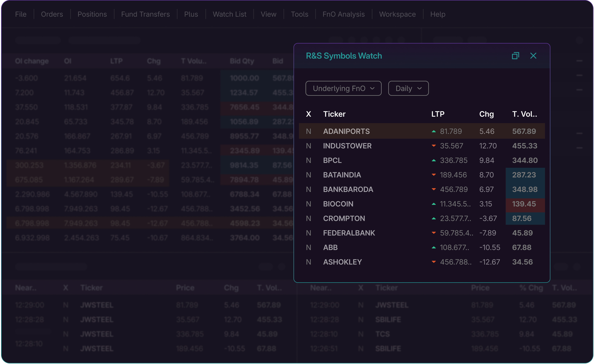
Task: Sort by the T. Vol.. column header
Action: click(x=524, y=114)
